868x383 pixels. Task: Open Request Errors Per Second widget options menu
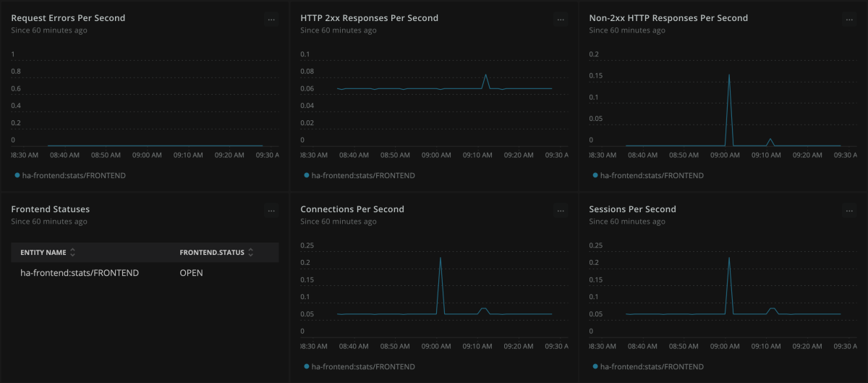coord(271,20)
